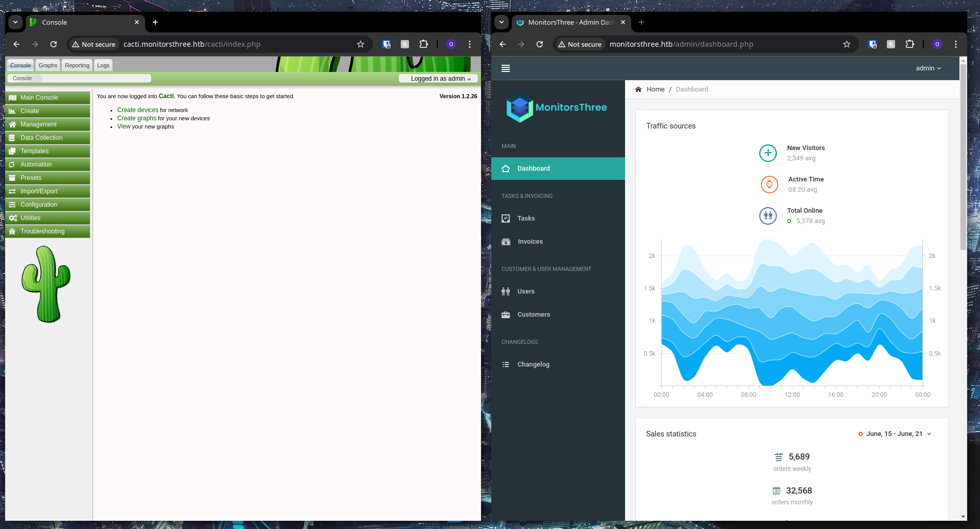The image size is (980, 529).
Task: Click the Data Collection database icon
Action: [x=12, y=138]
